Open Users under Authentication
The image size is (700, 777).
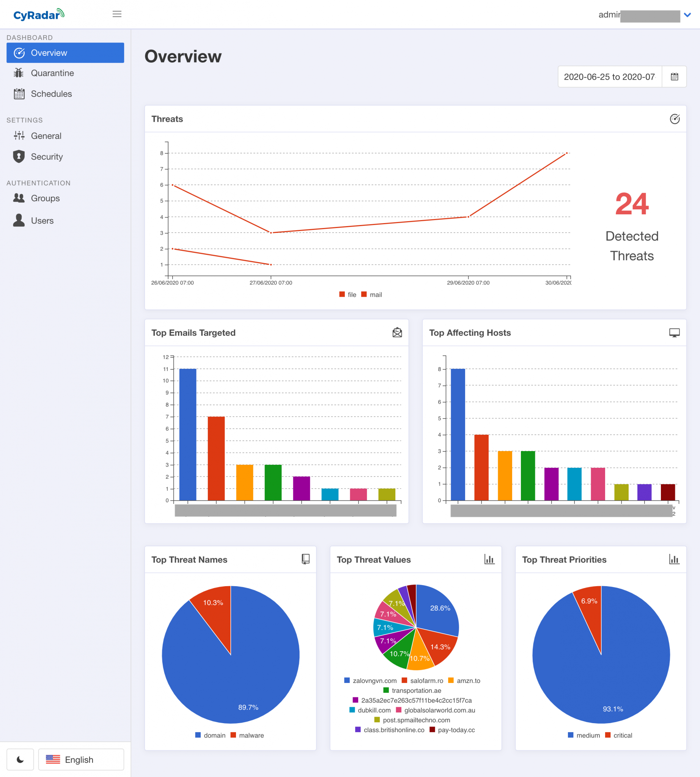point(42,220)
